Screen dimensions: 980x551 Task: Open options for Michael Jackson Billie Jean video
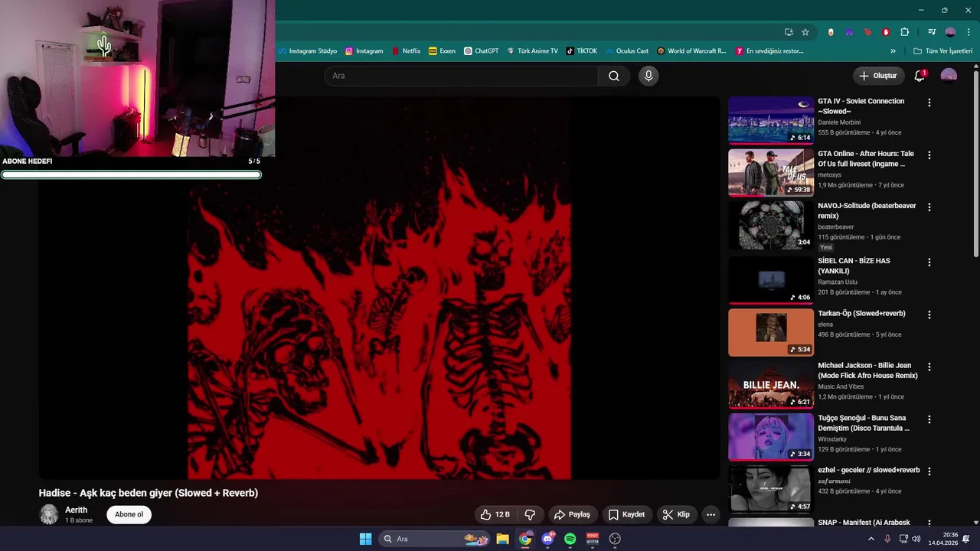pos(929,367)
